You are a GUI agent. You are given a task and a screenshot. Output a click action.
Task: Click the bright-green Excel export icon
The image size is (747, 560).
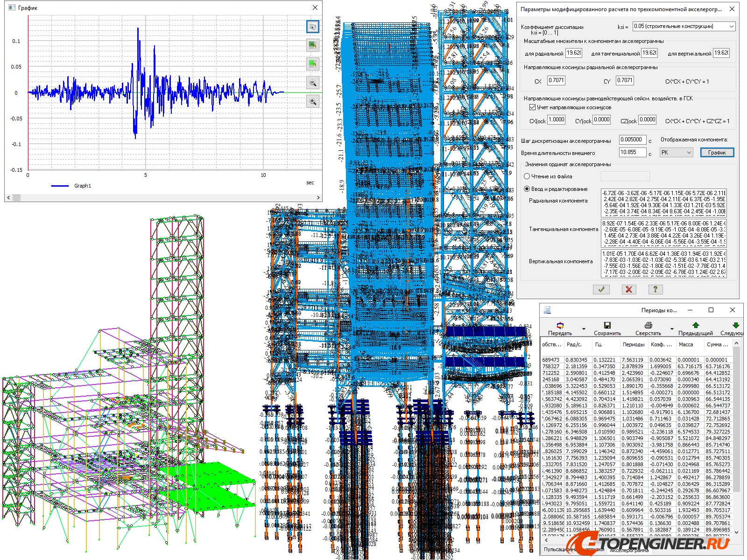point(313,63)
